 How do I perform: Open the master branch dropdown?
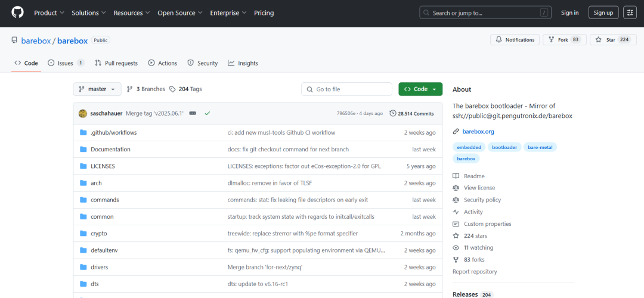coord(97,89)
